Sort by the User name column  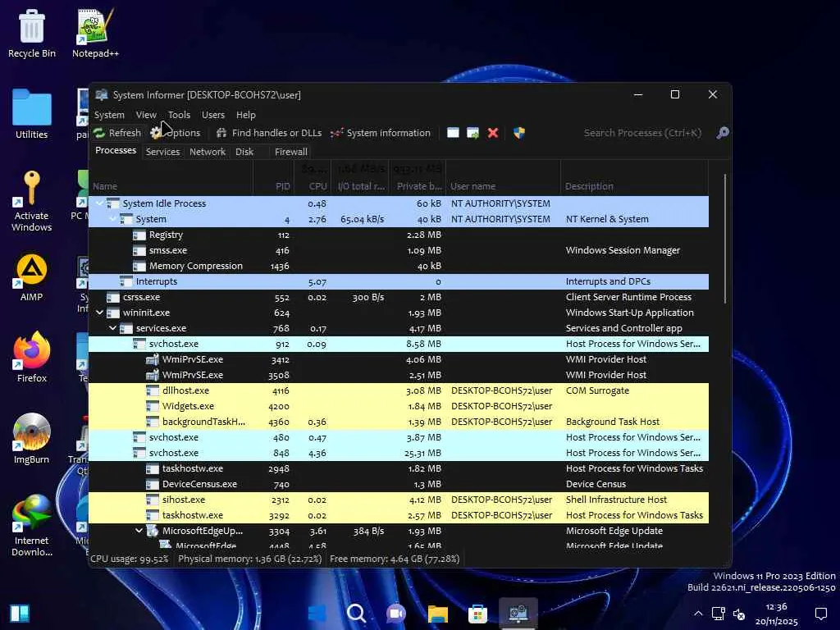(x=503, y=186)
